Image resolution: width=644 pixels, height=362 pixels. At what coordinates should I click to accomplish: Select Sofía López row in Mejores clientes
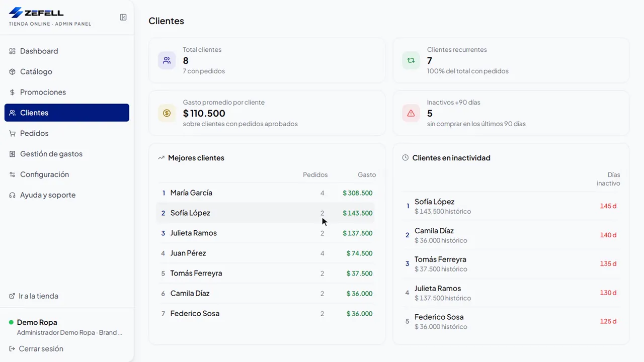tap(266, 213)
